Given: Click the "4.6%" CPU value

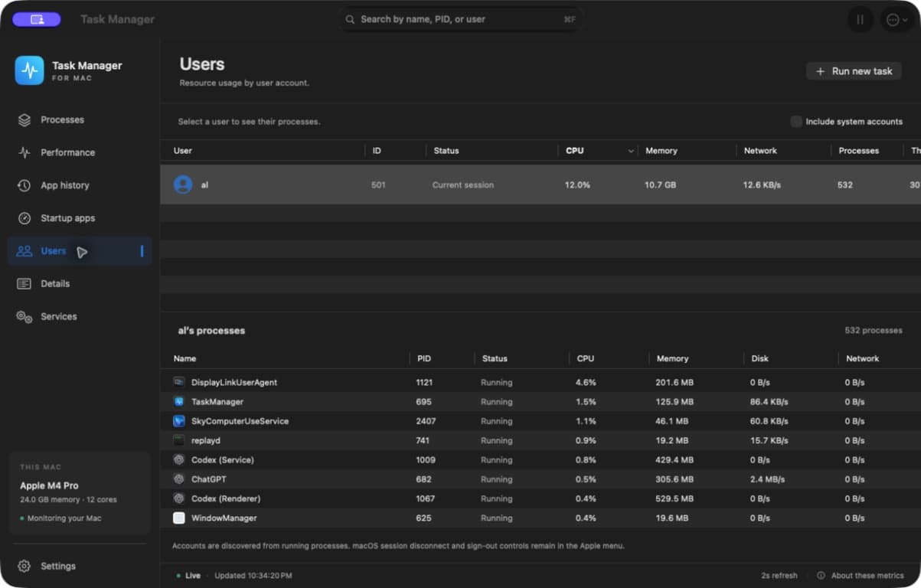Looking at the screenshot, I should pos(586,382).
